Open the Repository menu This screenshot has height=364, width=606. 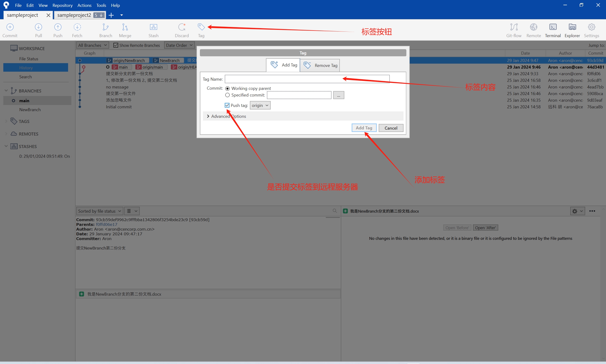(62, 5)
